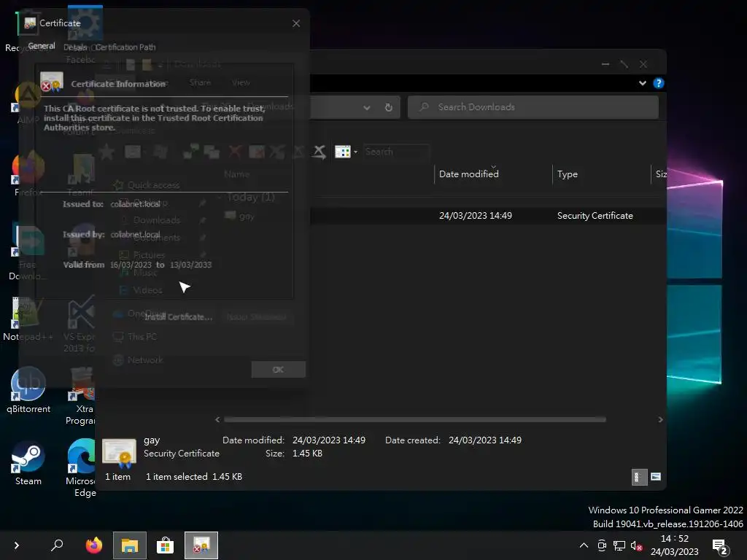Click the Certificate taskbar button

point(201,545)
